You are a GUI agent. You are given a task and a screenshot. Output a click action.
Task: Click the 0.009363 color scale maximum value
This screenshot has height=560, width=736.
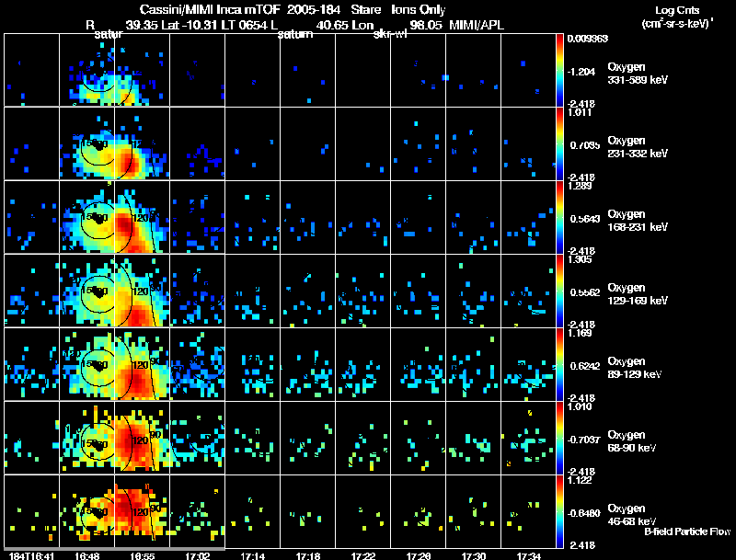[588, 39]
